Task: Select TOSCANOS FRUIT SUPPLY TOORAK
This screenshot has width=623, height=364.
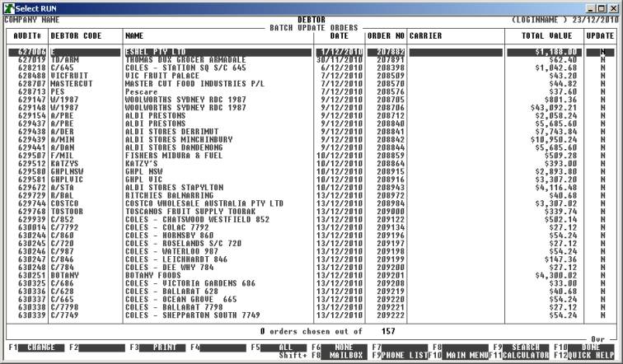Action: 311,212
